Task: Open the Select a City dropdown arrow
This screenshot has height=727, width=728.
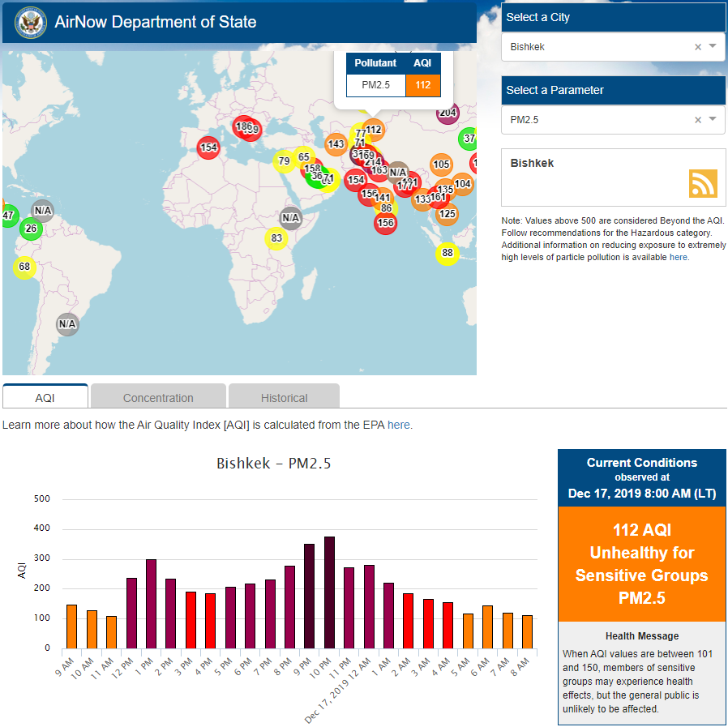Action: tap(713, 47)
